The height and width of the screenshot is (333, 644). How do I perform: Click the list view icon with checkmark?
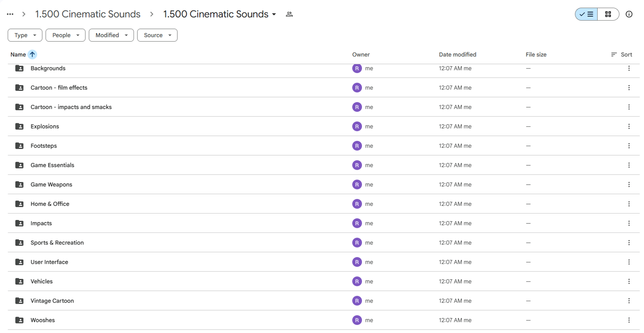coord(586,14)
